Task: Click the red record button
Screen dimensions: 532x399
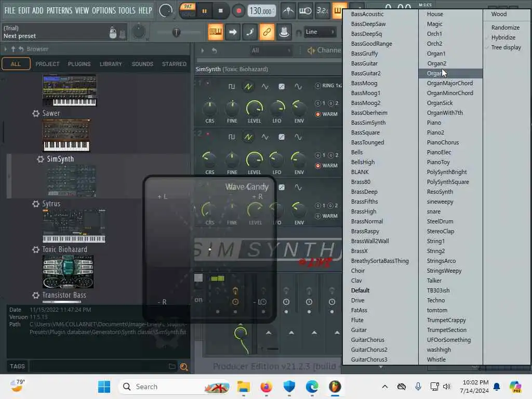Action: 239,11
